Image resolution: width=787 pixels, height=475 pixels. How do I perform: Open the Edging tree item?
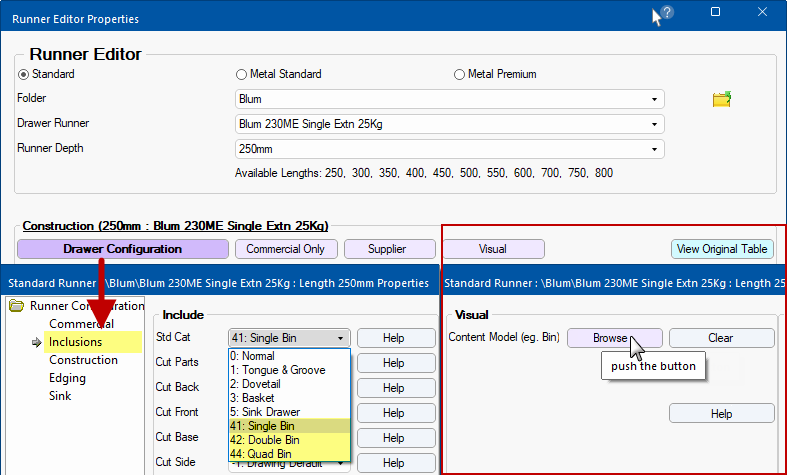point(69,378)
